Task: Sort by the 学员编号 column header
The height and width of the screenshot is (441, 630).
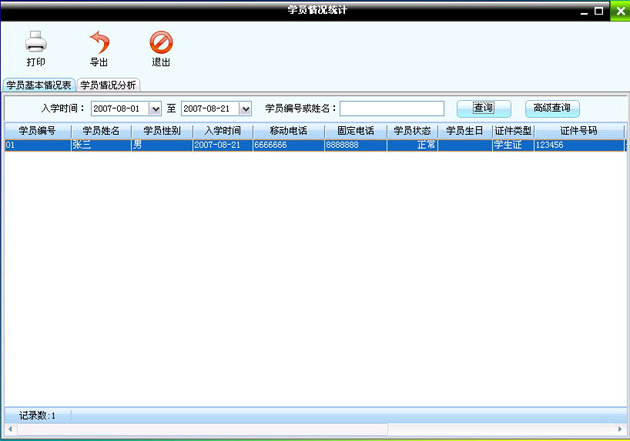Action: pyautogui.click(x=37, y=131)
